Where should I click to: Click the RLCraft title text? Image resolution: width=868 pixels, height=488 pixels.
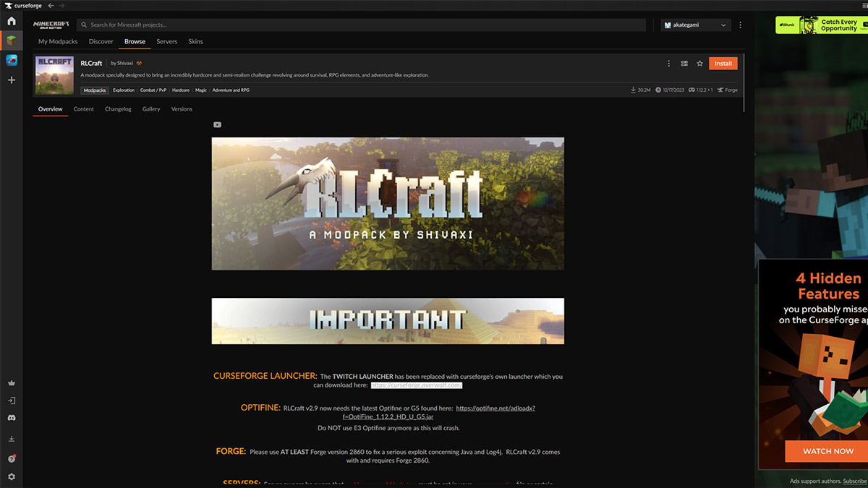(91, 64)
